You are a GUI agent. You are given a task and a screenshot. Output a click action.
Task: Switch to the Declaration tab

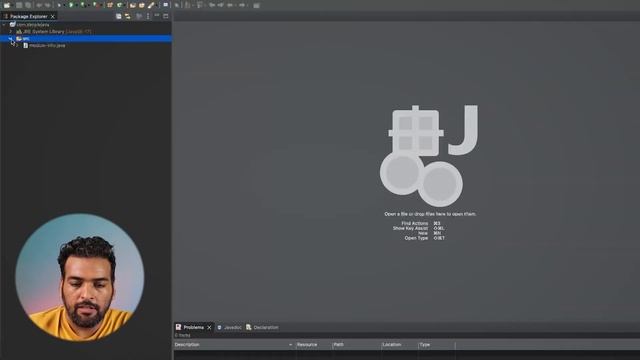262,327
